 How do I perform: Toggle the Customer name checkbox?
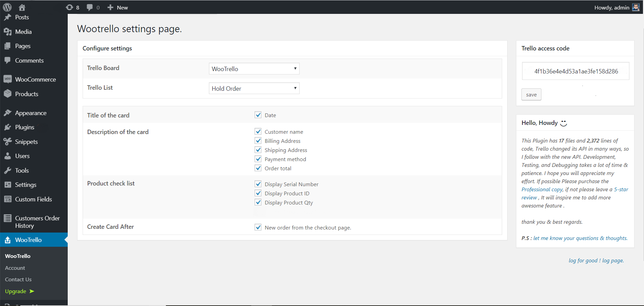pos(258,131)
